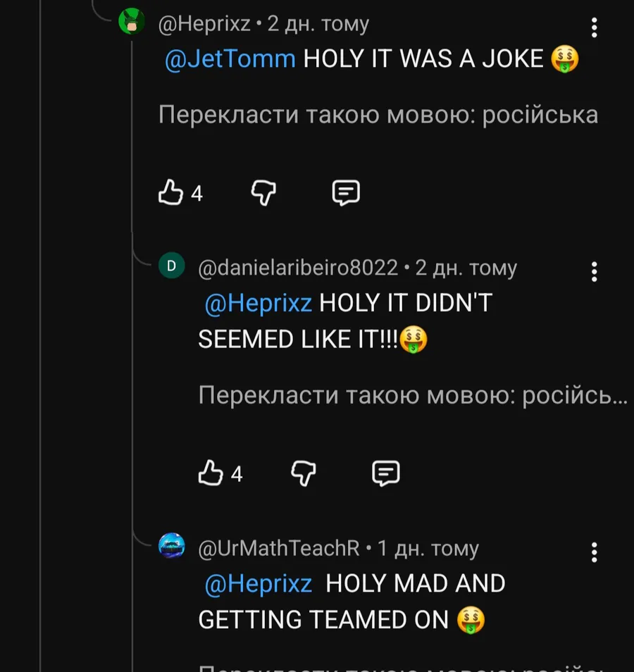Screen dimensions: 634x672
Task: Open options menu for UrMathTeachR comment
Action: (595, 552)
